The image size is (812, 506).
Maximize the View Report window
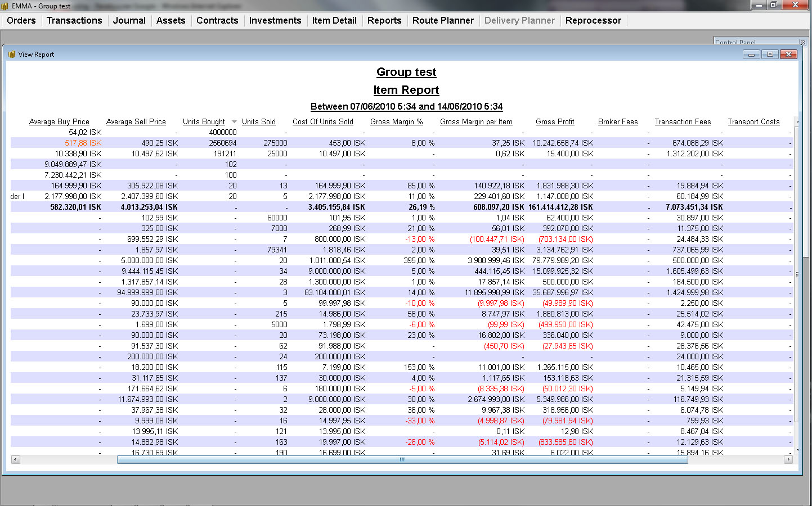click(770, 55)
